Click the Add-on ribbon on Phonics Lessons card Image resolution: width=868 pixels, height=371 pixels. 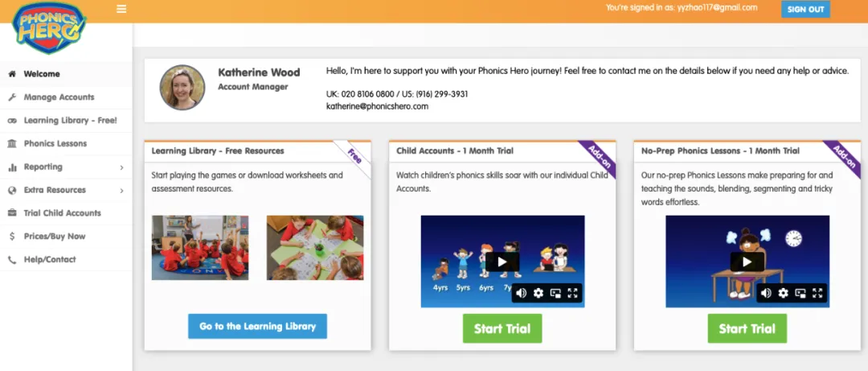843,156
